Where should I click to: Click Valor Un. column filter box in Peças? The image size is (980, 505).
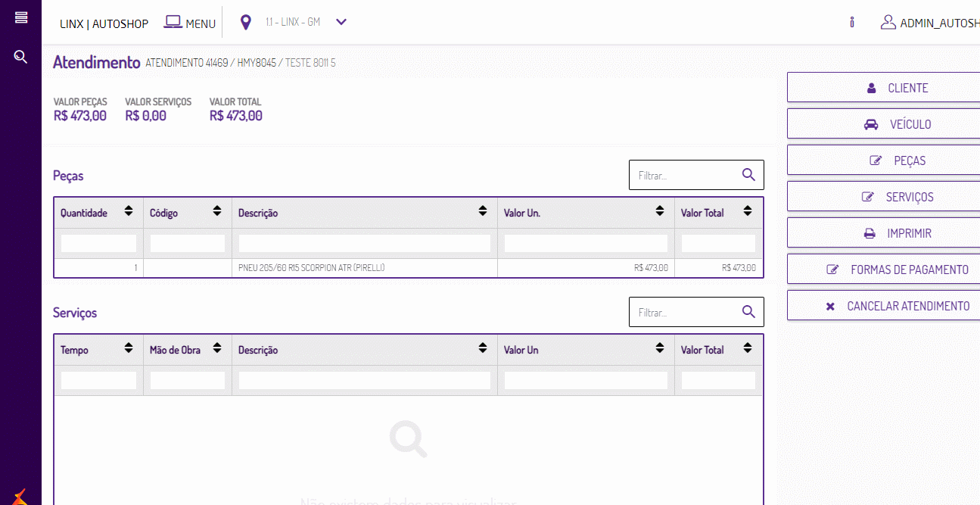pyautogui.click(x=586, y=243)
